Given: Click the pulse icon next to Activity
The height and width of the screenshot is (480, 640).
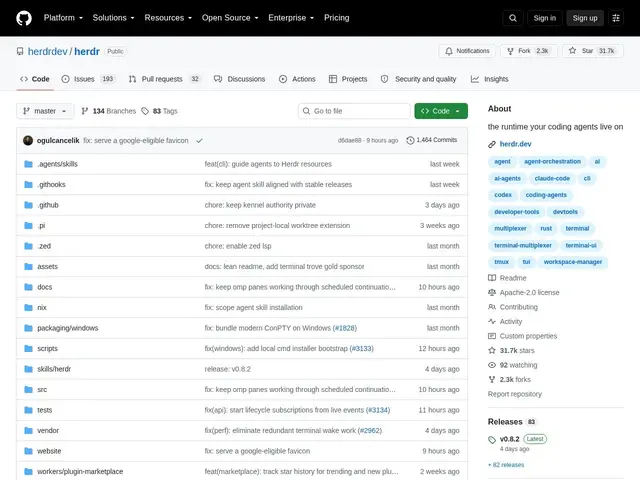Looking at the screenshot, I should [492, 321].
